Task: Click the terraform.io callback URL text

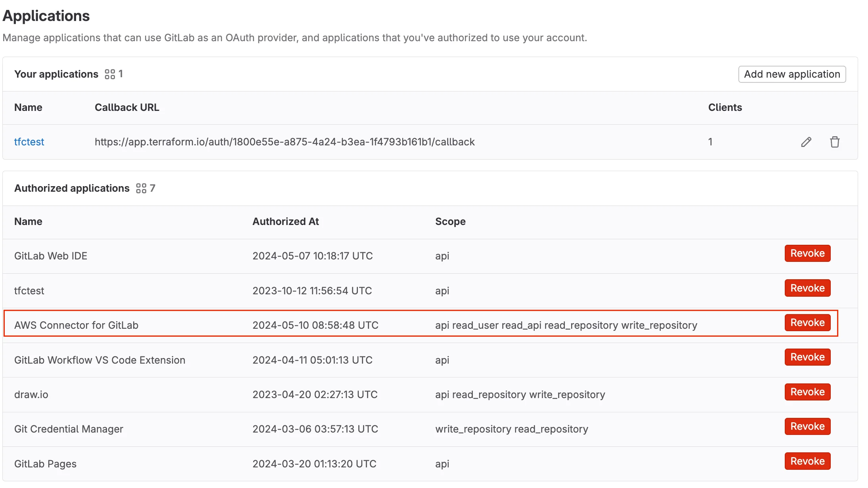Action: (284, 142)
